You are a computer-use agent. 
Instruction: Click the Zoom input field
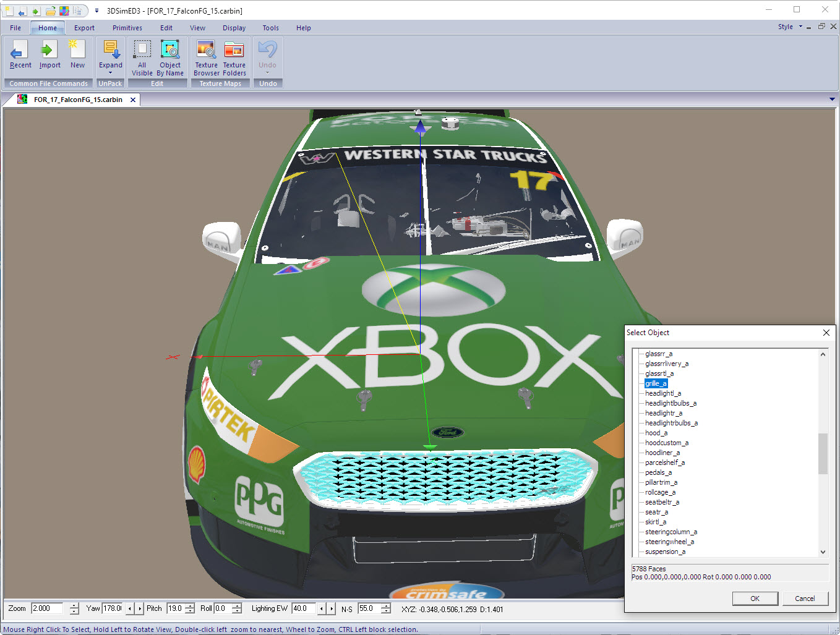[47, 608]
